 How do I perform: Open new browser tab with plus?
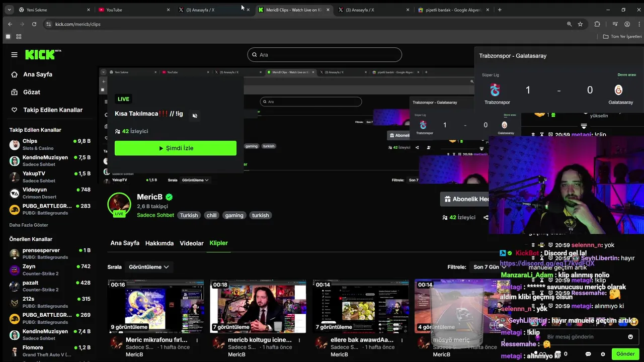[500, 10]
